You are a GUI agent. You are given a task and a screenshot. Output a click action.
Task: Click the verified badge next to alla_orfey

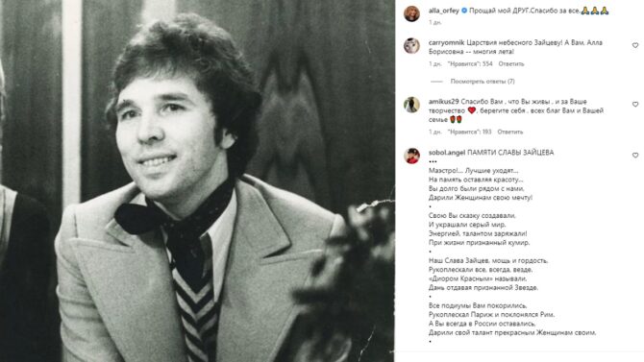[464, 11]
